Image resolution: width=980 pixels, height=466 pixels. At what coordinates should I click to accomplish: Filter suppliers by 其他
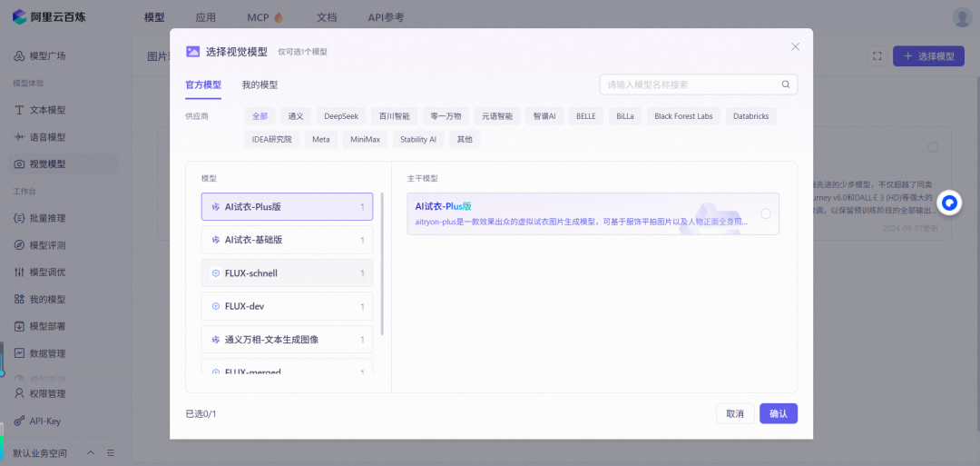point(465,140)
